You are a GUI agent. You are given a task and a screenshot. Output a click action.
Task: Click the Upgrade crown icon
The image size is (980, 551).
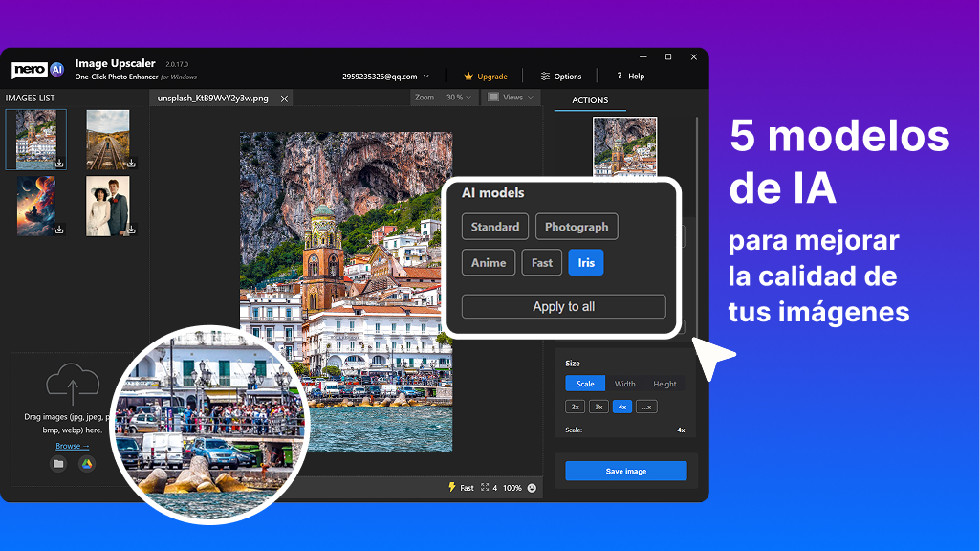pyautogui.click(x=469, y=77)
